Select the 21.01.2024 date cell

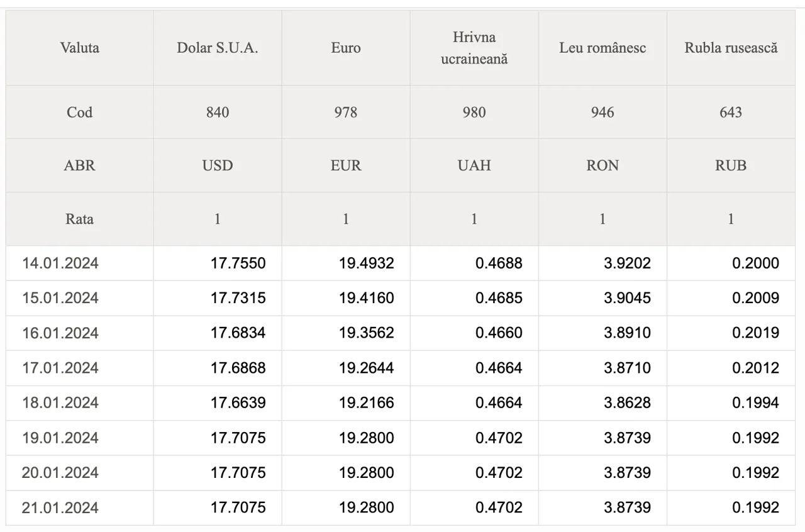(x=60, y=507)
